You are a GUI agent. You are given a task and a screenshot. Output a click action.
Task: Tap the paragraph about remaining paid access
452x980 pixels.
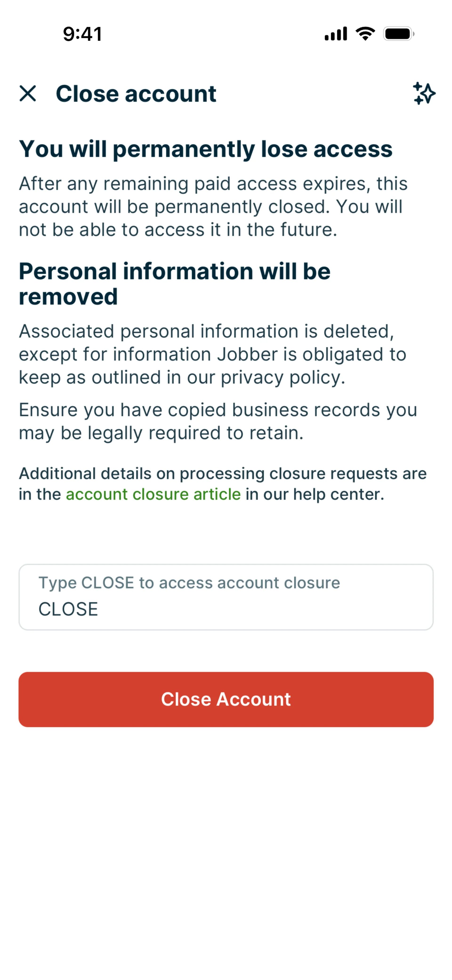213,207
